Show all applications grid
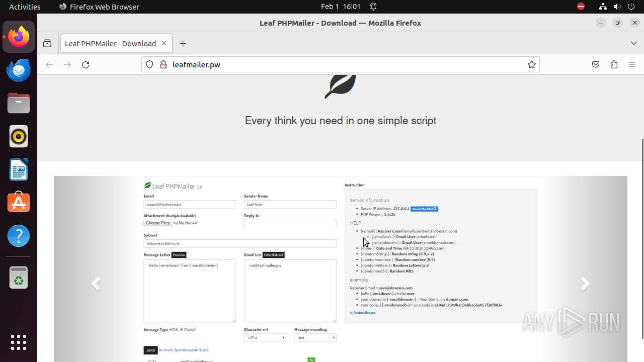The image size is (644, 362). click(x=19, y=342)
